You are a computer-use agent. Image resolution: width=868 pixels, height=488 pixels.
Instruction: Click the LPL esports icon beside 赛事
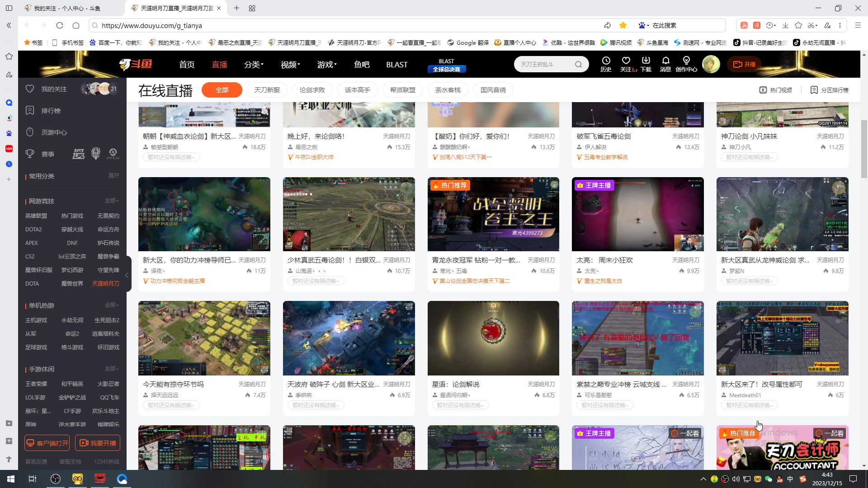coord(79,154)
